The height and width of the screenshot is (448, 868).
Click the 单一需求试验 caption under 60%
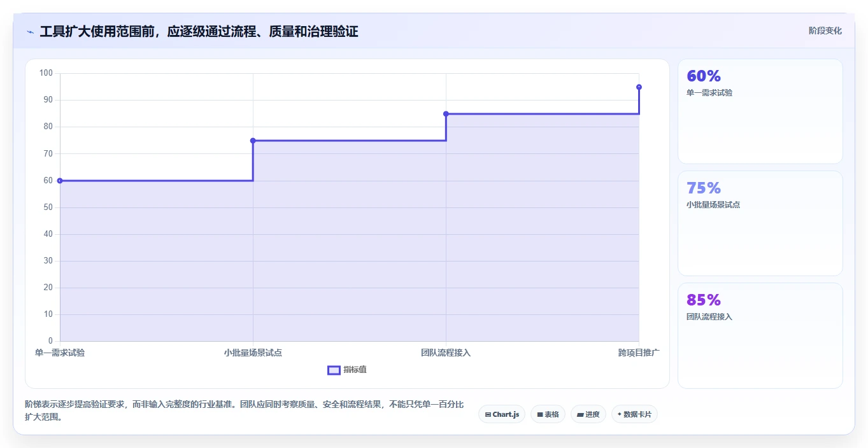pos(709,93)
